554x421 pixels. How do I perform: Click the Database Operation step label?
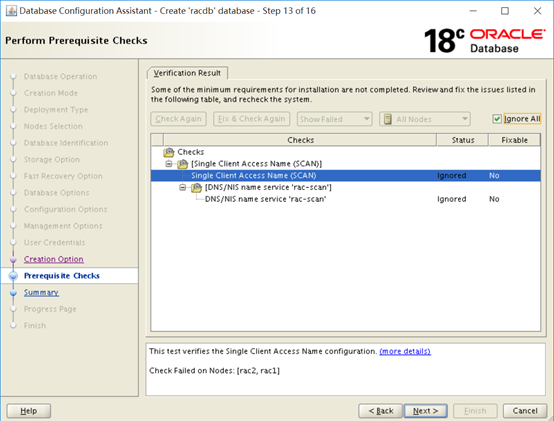[x=60, y=77]
